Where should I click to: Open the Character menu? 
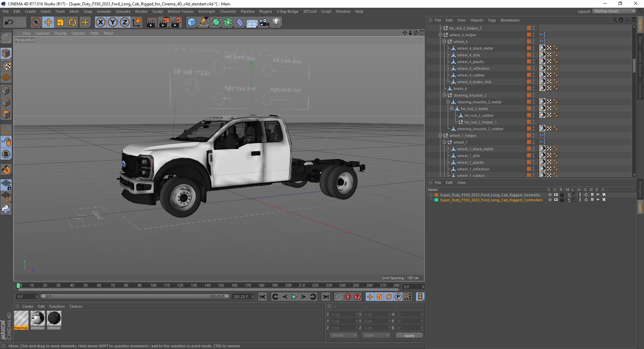[x=228, y=11]
